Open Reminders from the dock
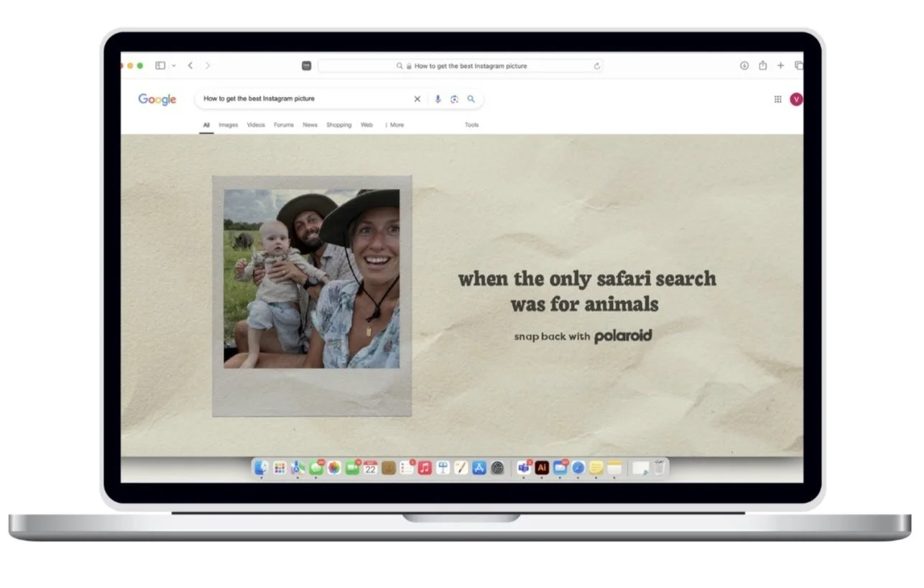Image resolution: width=924 pixels, height=588 pixels. pyautogui.click(x=407, y=468)
